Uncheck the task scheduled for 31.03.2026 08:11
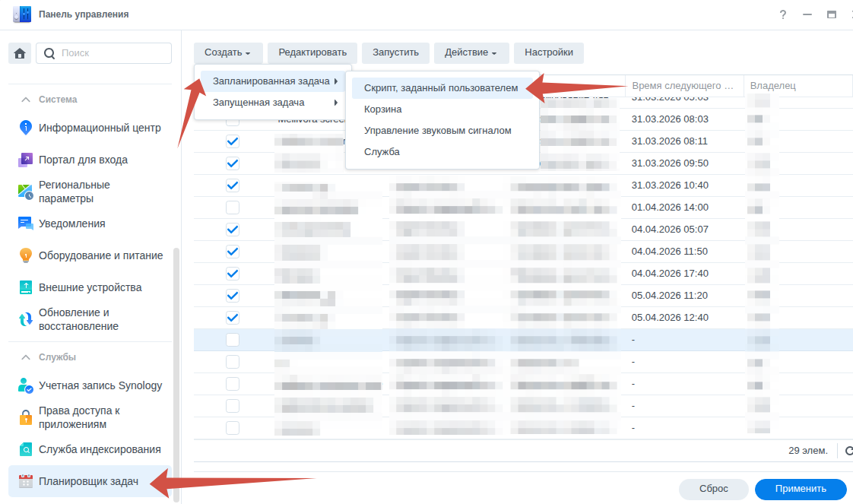Screen dimensions: 853x504 (233, 141)
